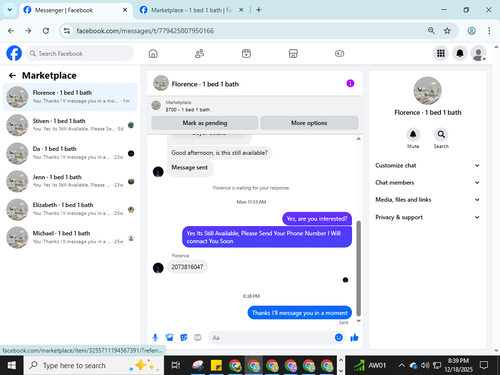This screenshot has height=375, width=500.
Task: Expand Media, files and links section
Action: coord(427,200)
